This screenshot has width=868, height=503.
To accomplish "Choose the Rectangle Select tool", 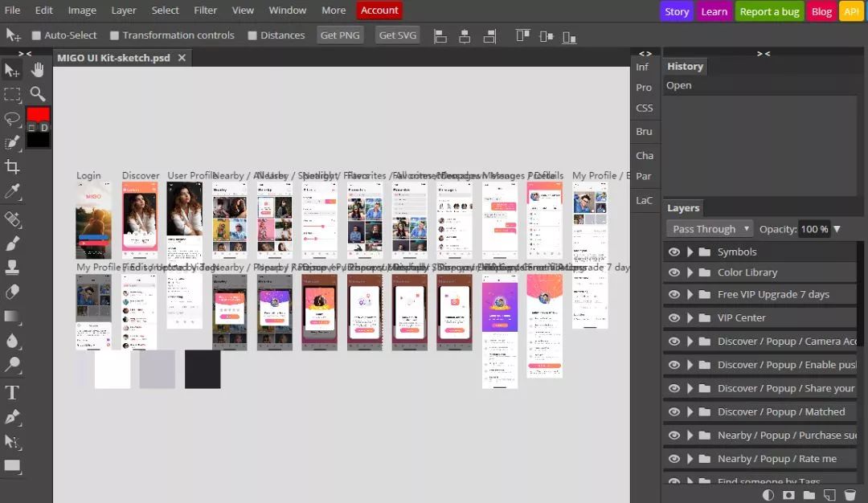I will click(11, 95).
